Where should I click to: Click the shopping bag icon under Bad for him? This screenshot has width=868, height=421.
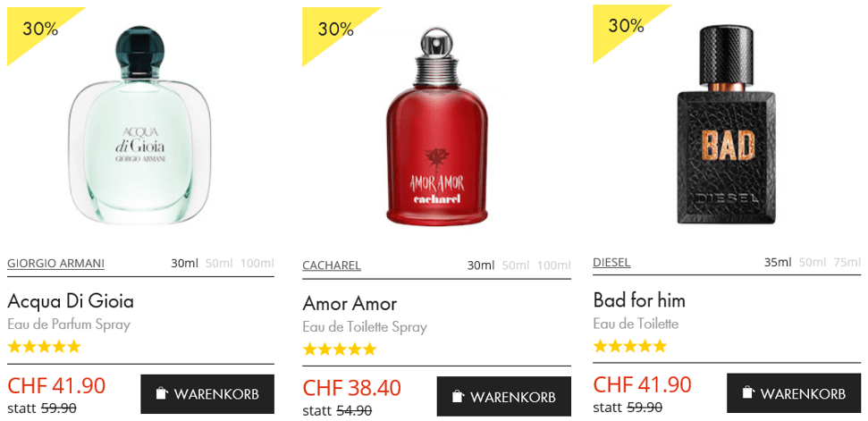point(748,392)
